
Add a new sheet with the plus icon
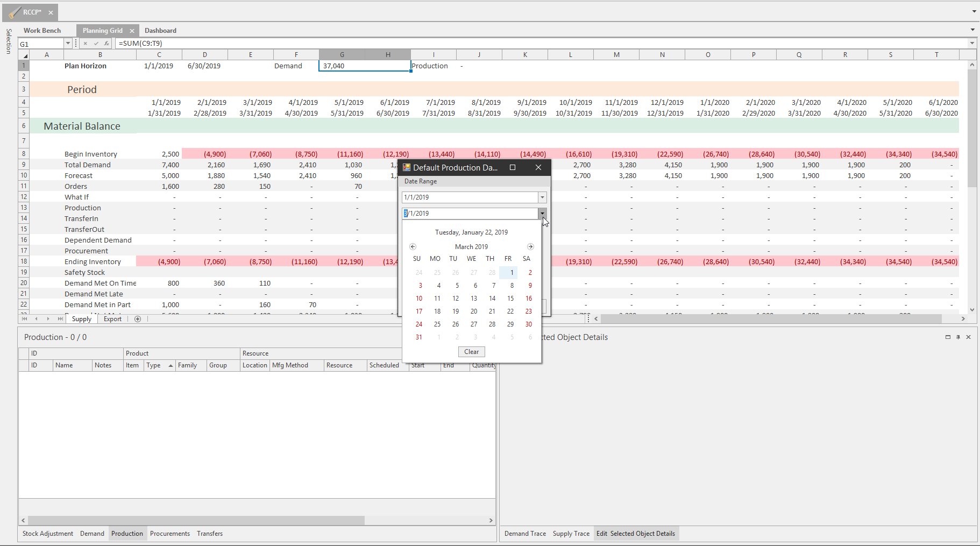click(138, 319)
